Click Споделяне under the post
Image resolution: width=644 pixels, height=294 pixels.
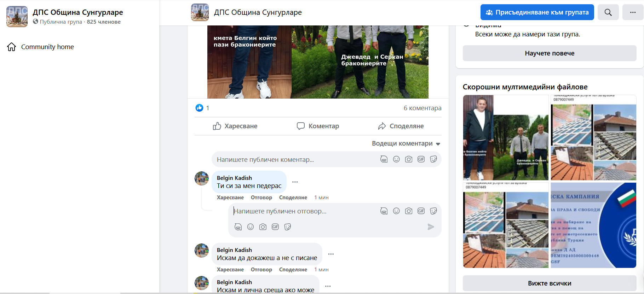(401, 126)
